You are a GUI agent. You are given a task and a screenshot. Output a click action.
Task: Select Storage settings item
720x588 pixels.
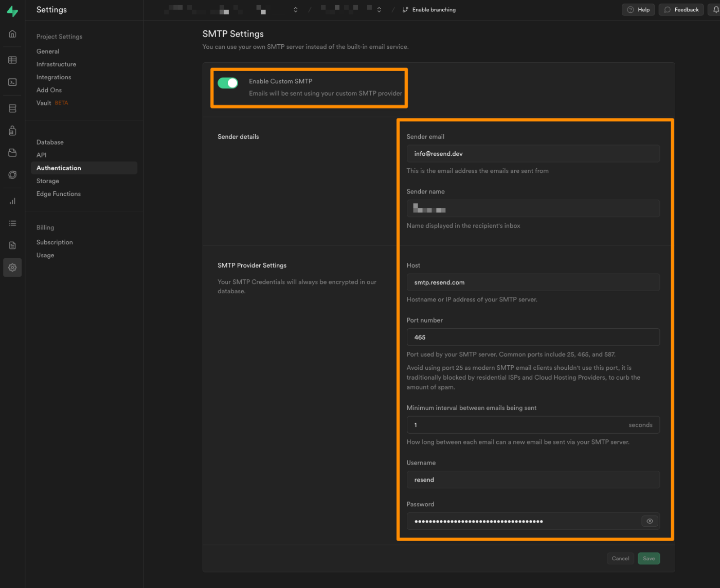pos(47,181)
